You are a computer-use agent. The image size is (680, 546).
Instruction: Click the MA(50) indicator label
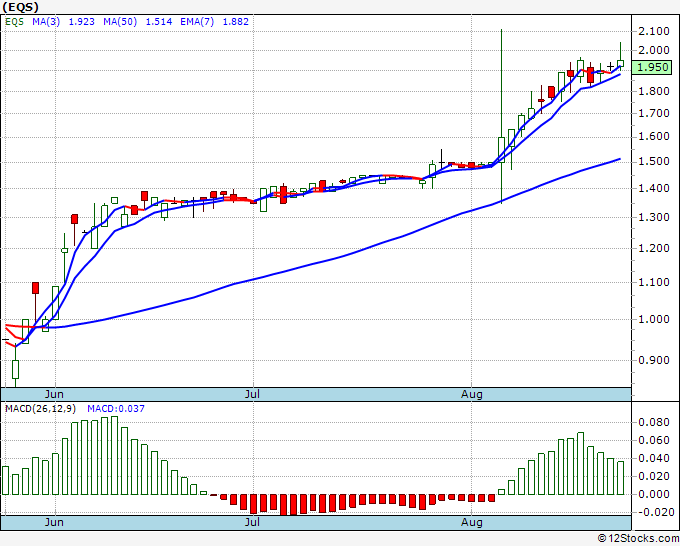point(120,22)
